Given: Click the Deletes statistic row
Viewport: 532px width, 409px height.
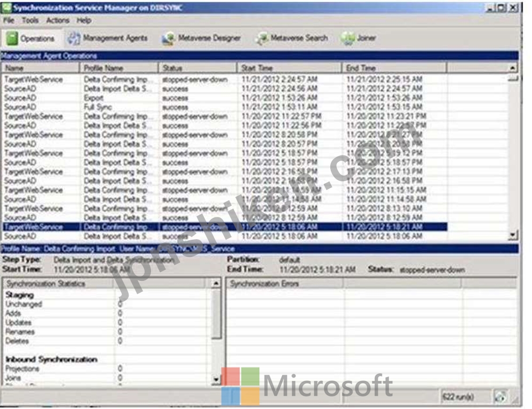Looking at the screenshot, I should [105, 341].
